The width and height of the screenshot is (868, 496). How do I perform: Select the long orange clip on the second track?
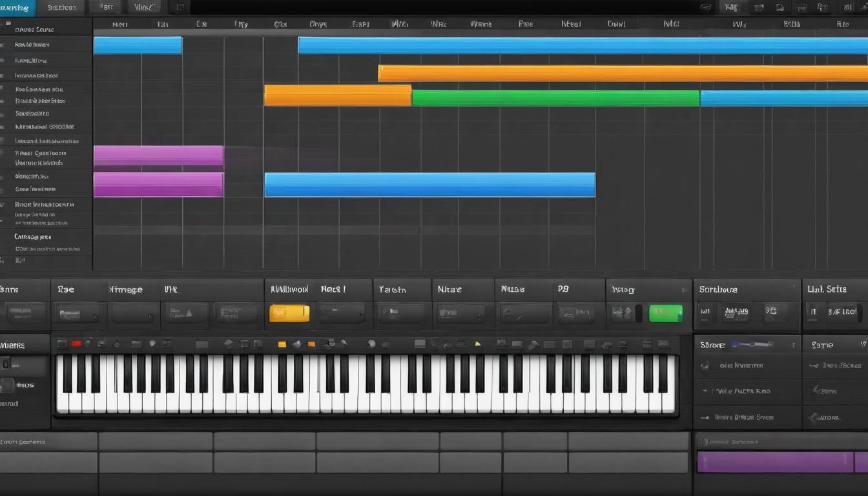pyautogui.click(x=623, y=73)
